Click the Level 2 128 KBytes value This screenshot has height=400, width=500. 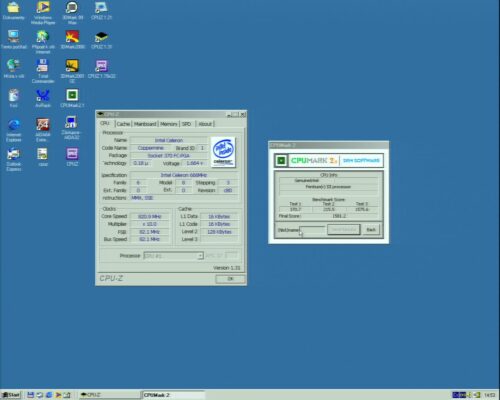click(x=219, y=232)
